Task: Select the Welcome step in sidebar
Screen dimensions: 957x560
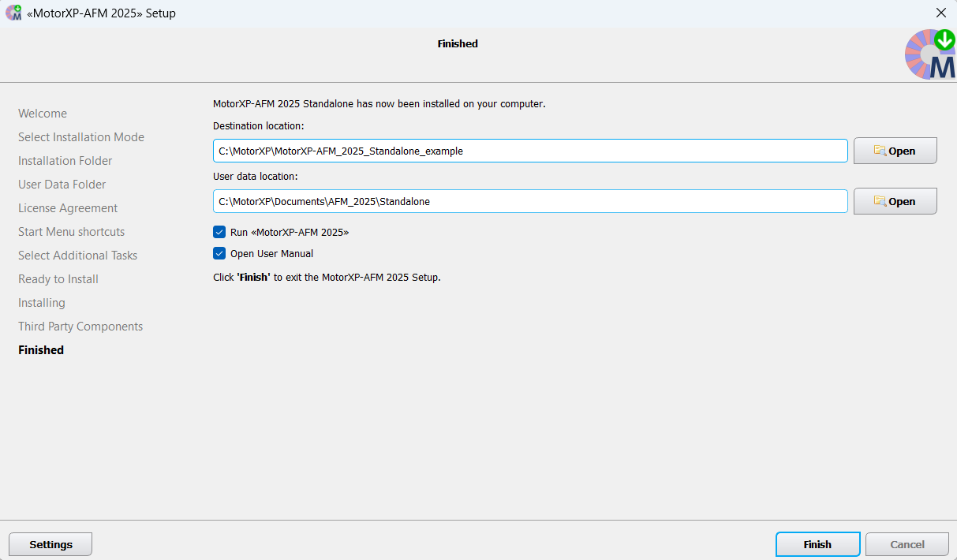Action: 43,114
